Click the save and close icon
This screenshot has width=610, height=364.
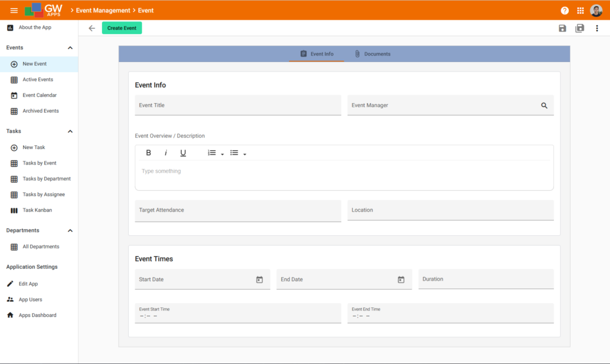tap(580, 28)
